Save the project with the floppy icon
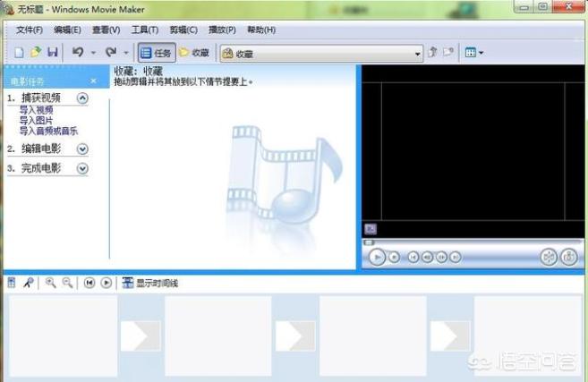 53,52
